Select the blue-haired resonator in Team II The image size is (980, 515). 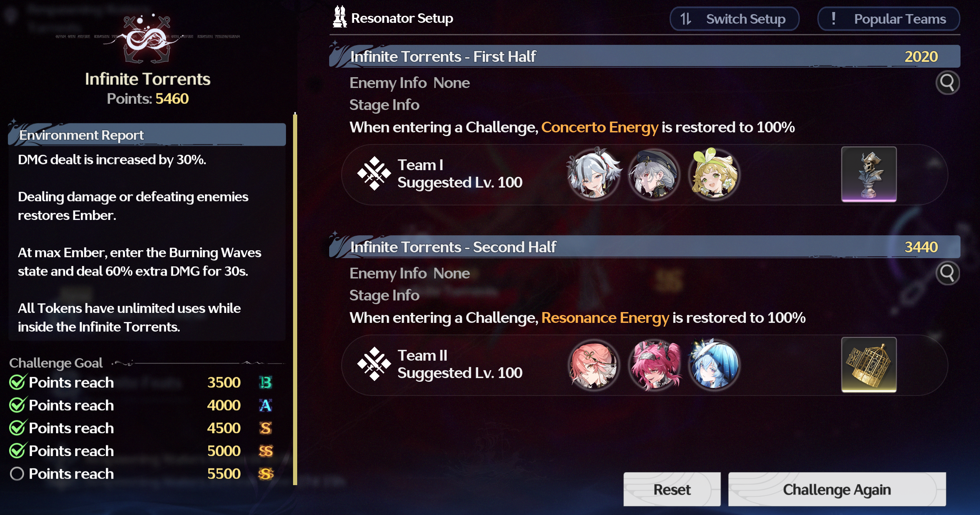(x=714, y=365)
